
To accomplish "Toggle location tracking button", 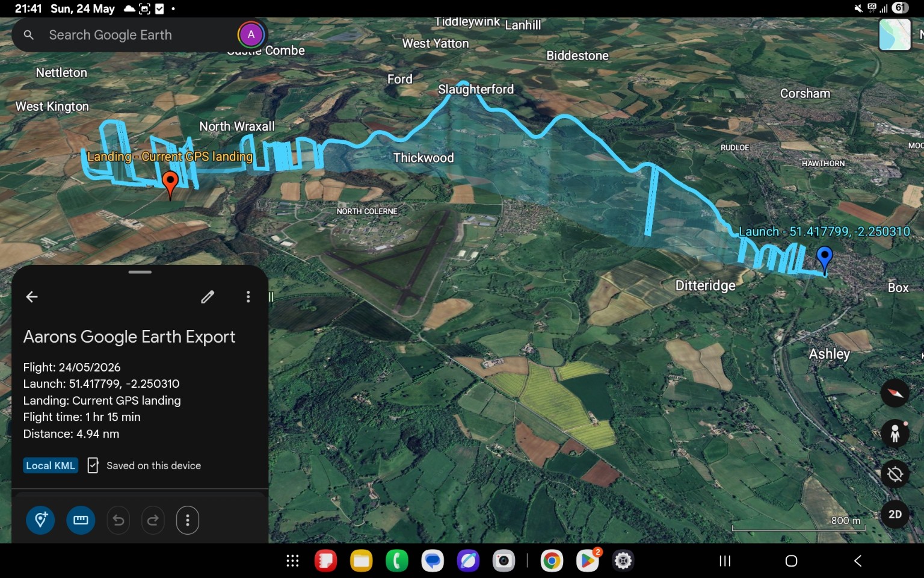I will [x=895, y=474].
